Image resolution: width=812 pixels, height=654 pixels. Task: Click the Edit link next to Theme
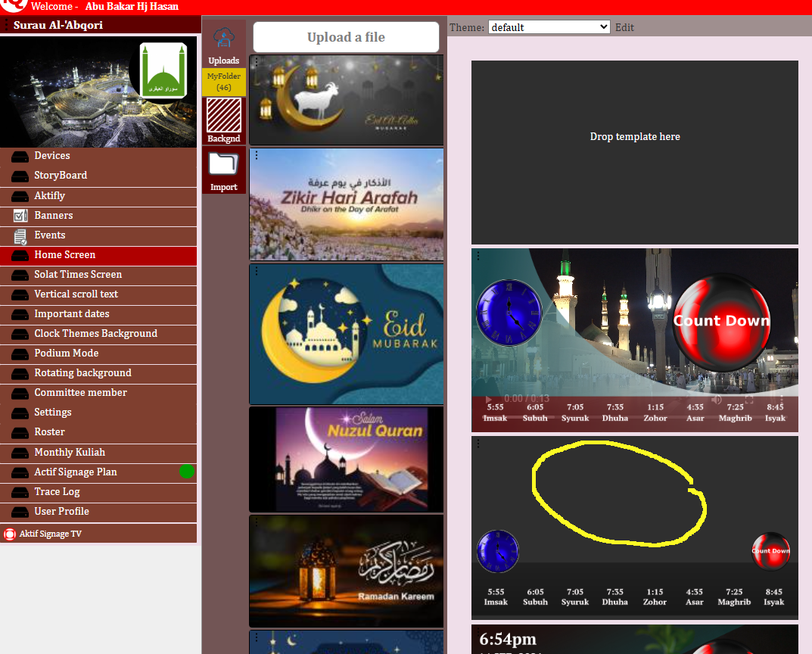coord(624,27)
